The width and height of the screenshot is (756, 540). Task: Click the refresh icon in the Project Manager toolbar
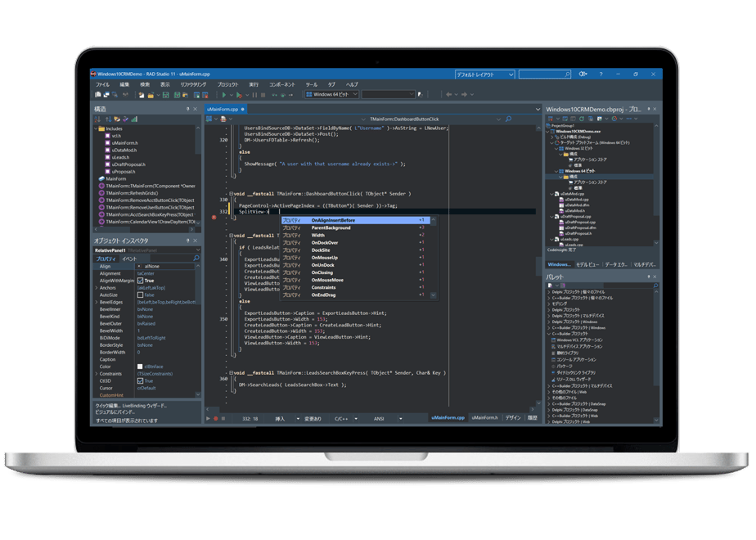[581, 119]
